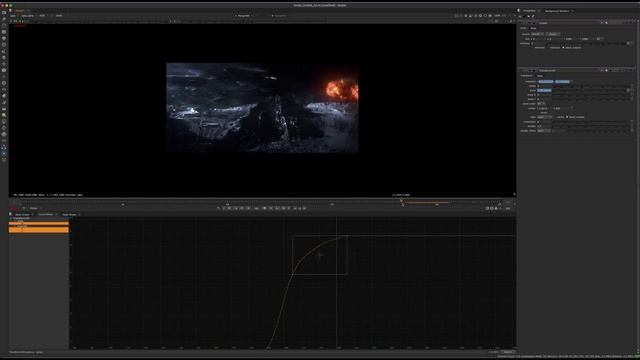This screenshot has height=360, width=640.
Task: Click the timeline playhead marker
Action: [402, 202]
